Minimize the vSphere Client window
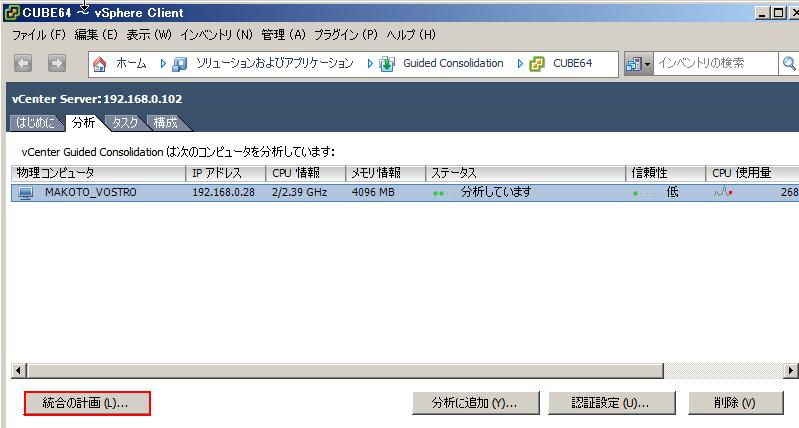 coord(762,13)
